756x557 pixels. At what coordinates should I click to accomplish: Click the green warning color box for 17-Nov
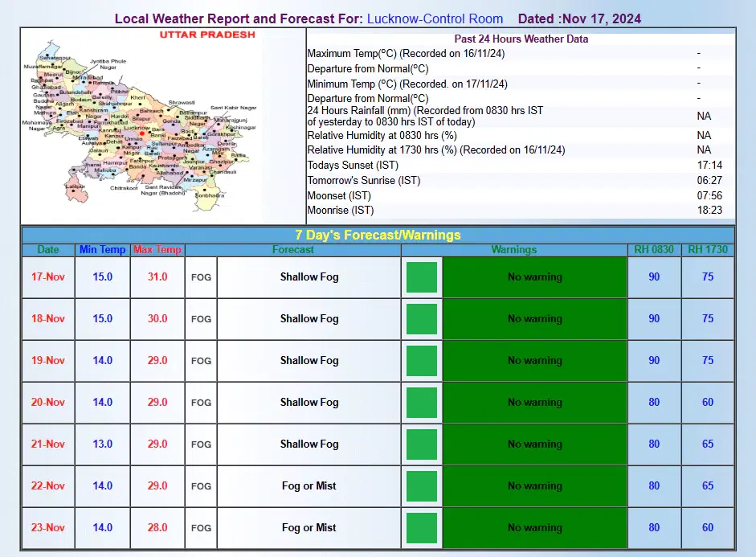(422, 277)
